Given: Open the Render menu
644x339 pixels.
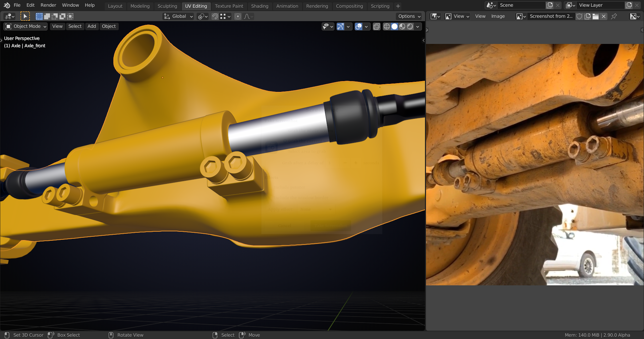Looking at the screenshot, I should [48, 5].
